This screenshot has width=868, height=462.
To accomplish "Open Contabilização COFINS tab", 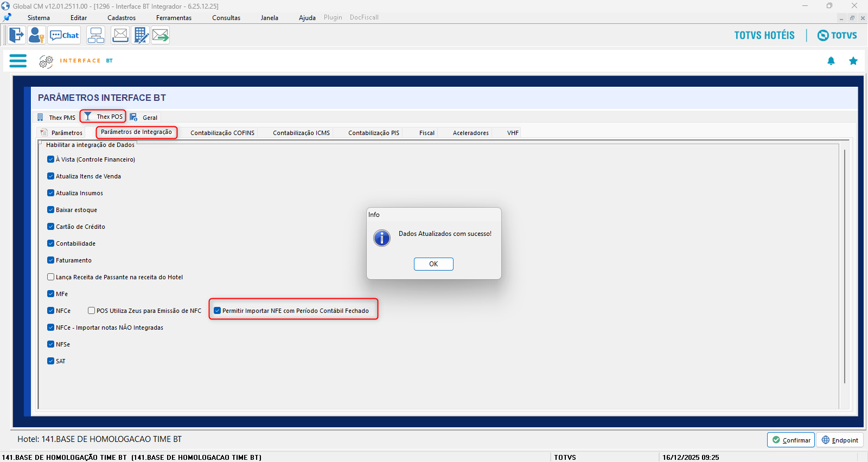I will coord(222,133).
